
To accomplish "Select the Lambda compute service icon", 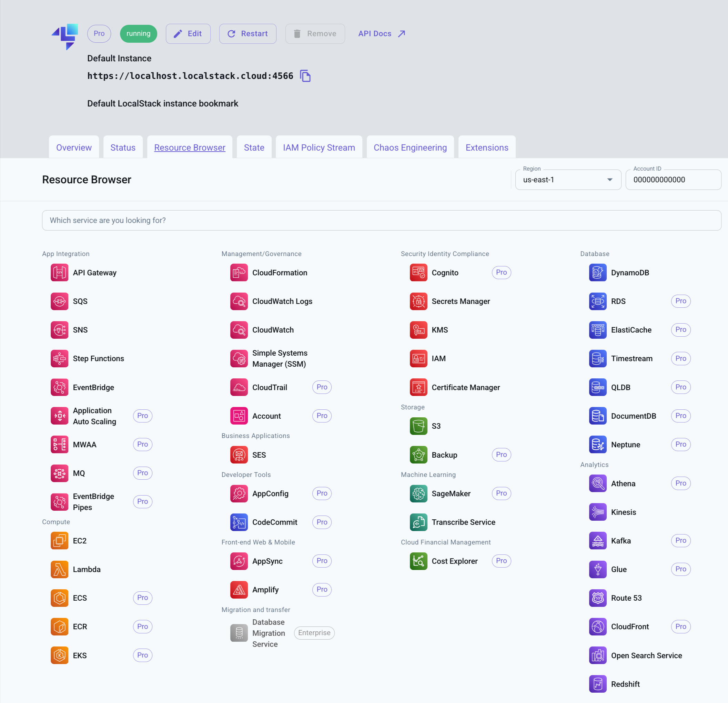I will click(59, 569).
